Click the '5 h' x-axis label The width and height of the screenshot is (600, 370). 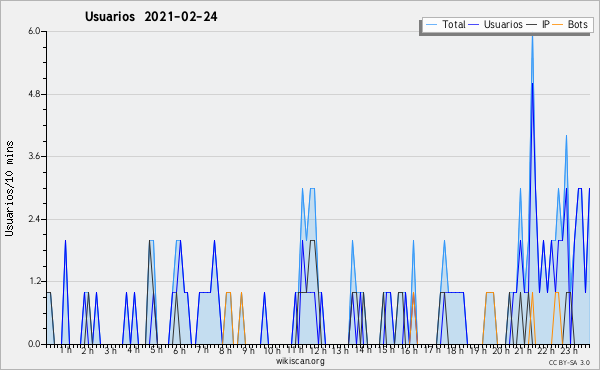[x=156, y=350]
